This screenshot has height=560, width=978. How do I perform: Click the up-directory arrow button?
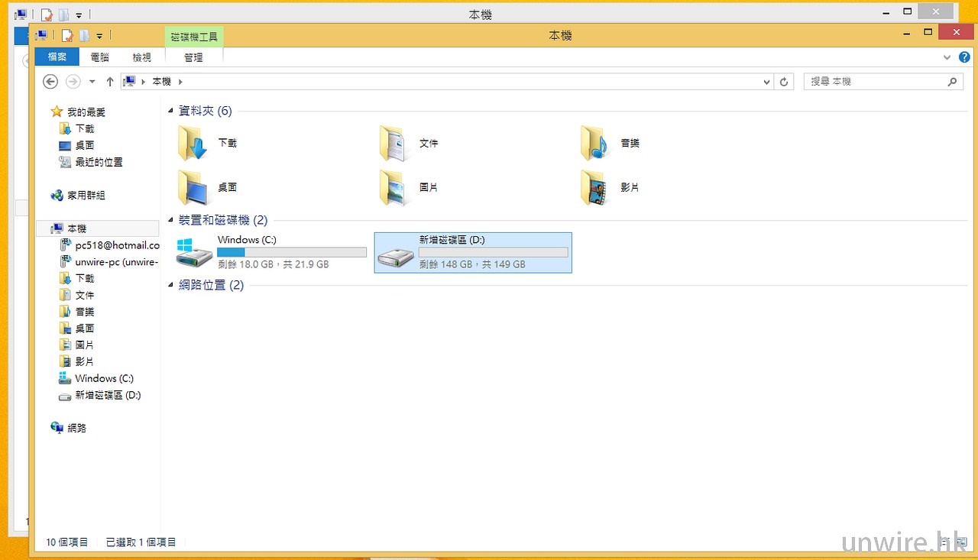click(x=110, y=82)
